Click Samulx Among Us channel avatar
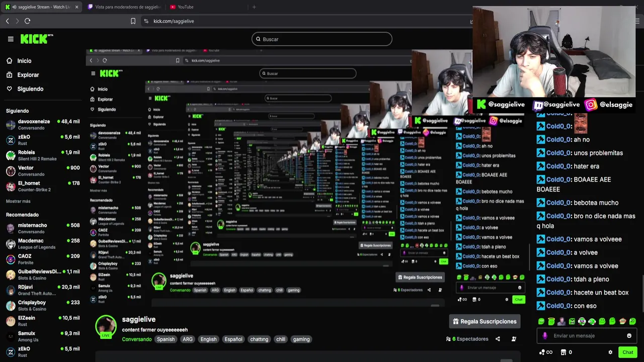This screenshot has width=644, height=362. point(11,336)
